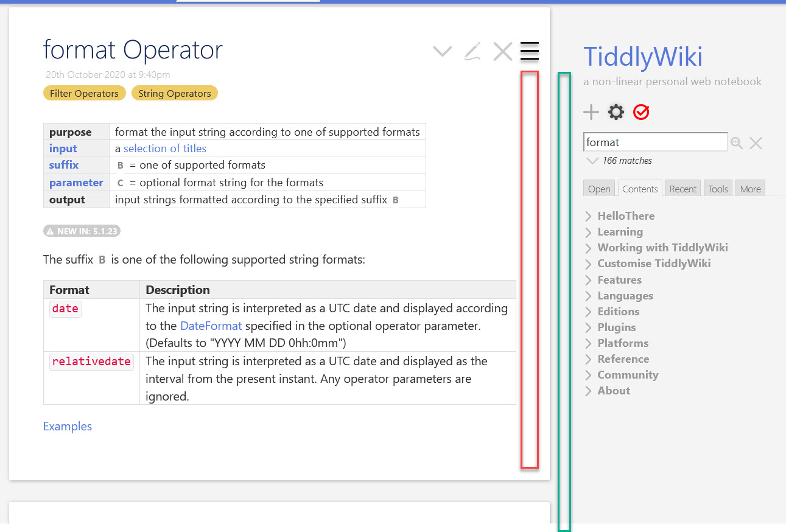Follow the selection of titles link
This screenshot has height=532, width=786.
pos(165,149)
